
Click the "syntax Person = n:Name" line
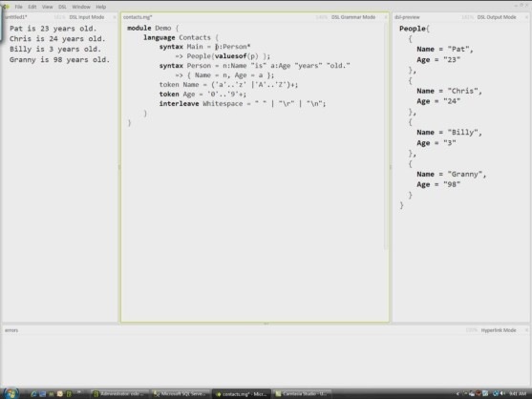coord(254,66)
